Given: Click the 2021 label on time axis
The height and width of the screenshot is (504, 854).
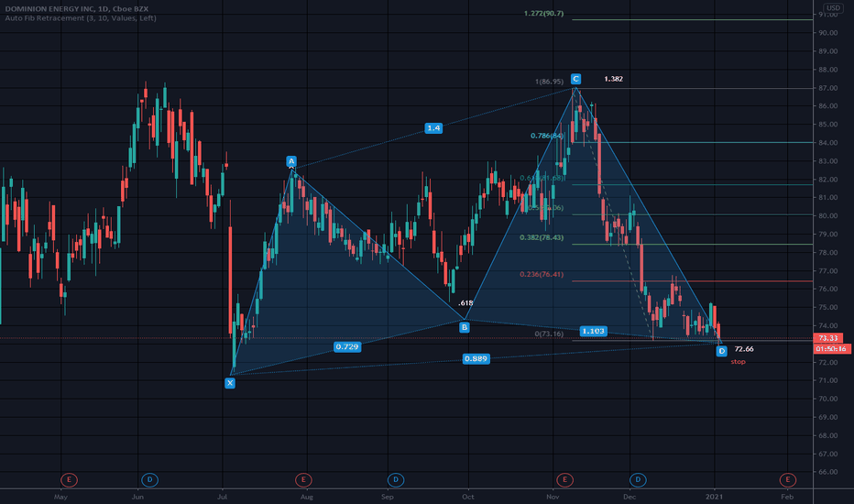Looking at the screenshot, I should point(714,497).
